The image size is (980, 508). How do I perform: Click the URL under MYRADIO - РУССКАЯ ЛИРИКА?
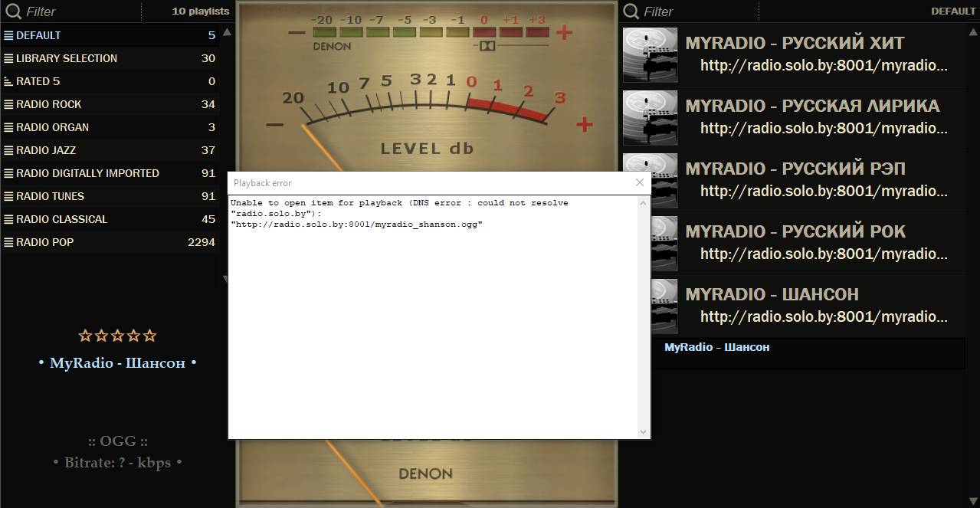coord(824,129)
